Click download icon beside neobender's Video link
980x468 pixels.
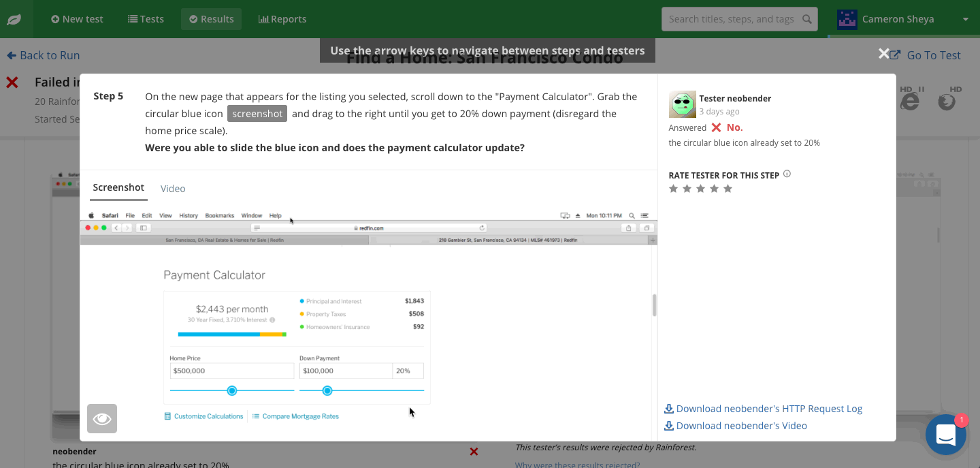(669, 426)
